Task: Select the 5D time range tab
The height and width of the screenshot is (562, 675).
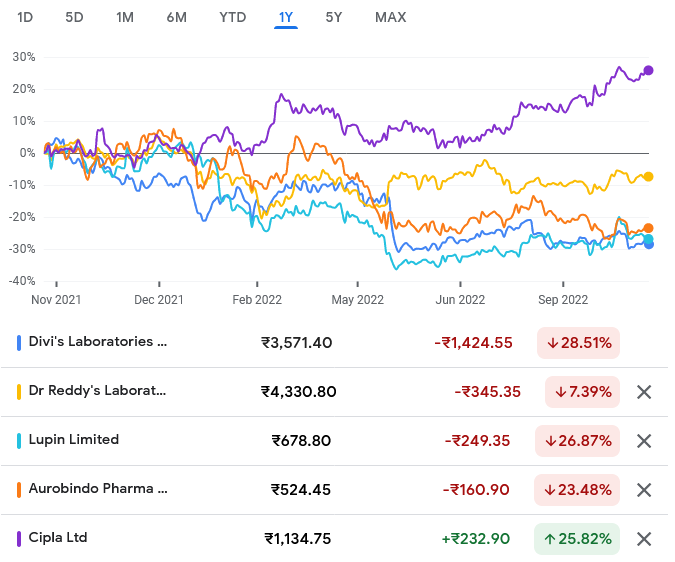Action: coord(75,17)
